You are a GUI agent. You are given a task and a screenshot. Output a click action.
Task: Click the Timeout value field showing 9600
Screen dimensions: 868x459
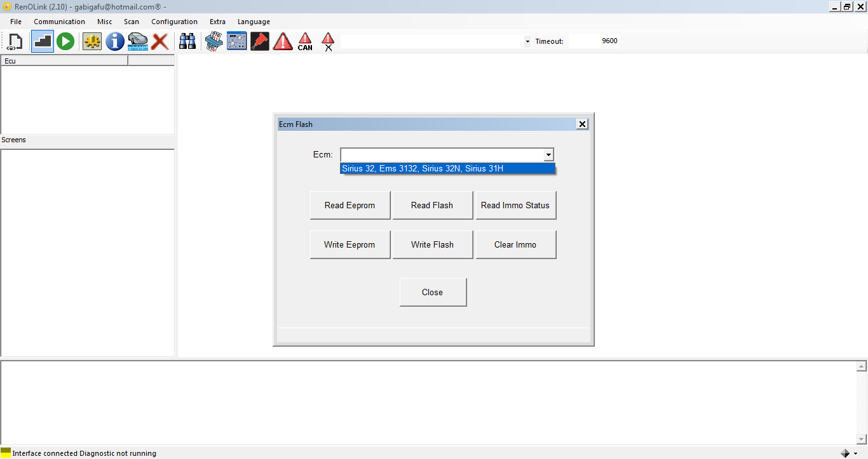click(x=593, y=41)
